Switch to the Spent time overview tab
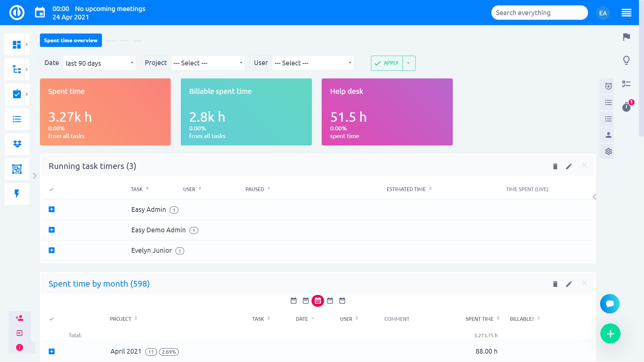The height and width of the screenshot is (362, 644). click(70, 40)
